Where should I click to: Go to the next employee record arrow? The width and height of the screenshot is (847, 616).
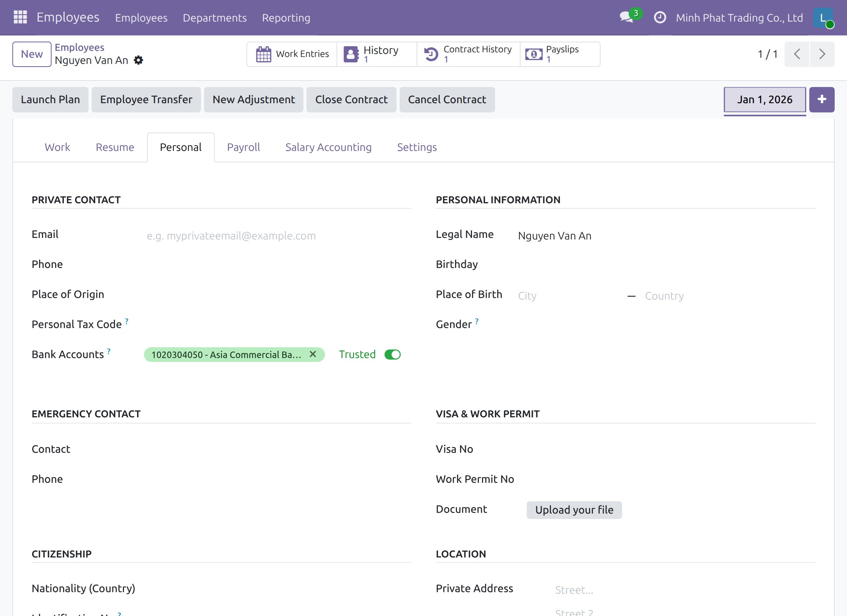tap(822, 54)
